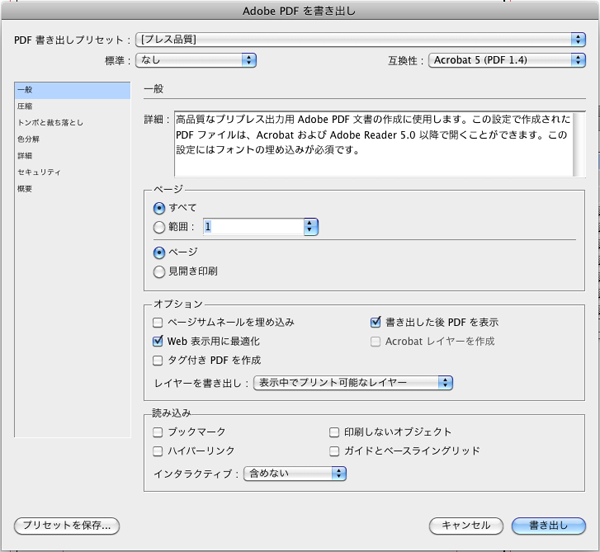
Task: Click the プリセットを保存... button
Action: coord(67,526)
